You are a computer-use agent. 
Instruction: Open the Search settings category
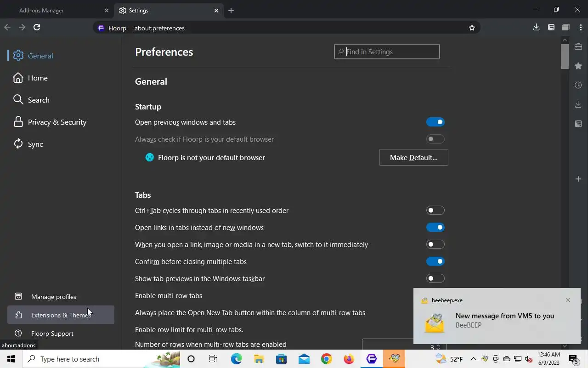coord(61,100)
